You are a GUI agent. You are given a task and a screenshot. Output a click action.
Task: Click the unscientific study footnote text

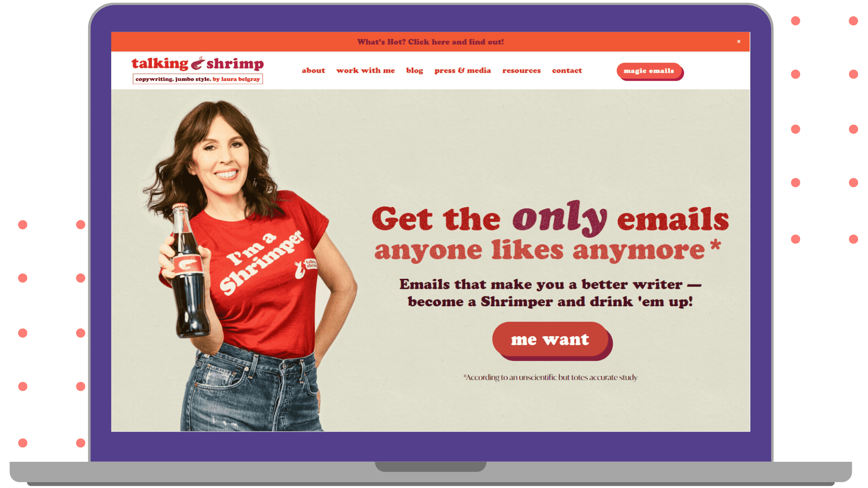(x=550, y=377)
